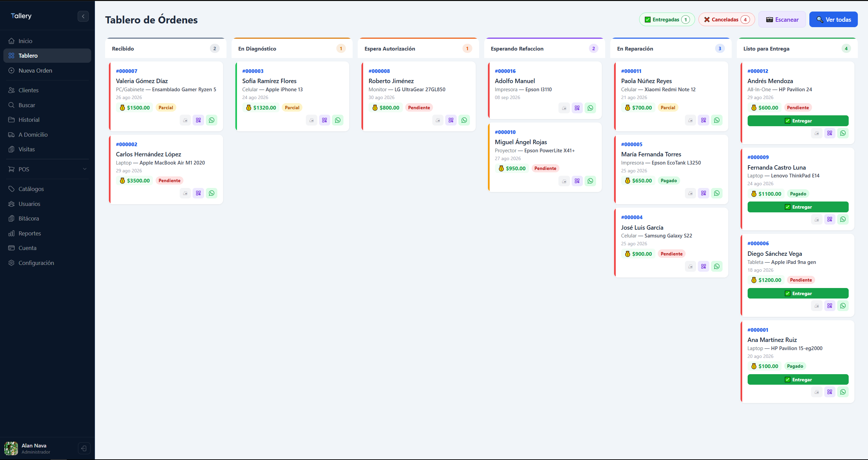Screen dimensions: 868x460
Task: Click the Escanear button
Action: coord(782,20)
